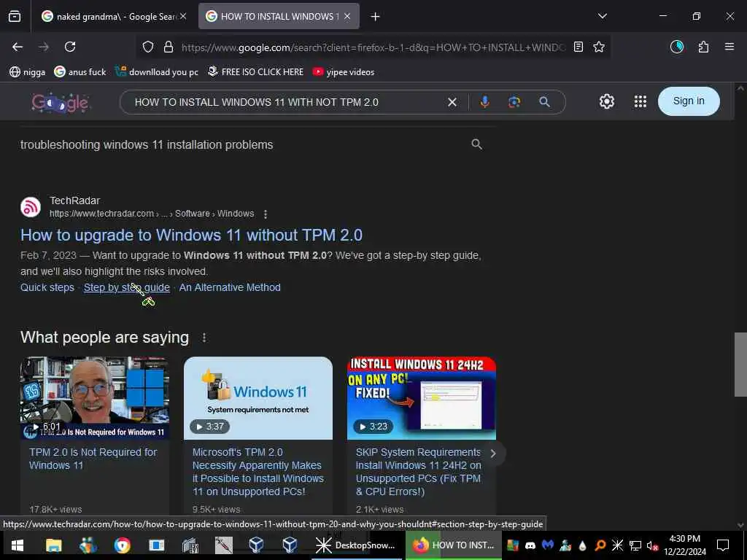
Task: Show site security padlock info
Action: click(x=169, y=47)
